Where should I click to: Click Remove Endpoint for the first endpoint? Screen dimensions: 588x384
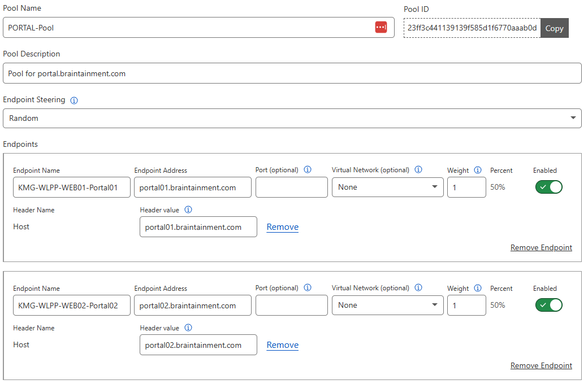(x=541, y=247)
